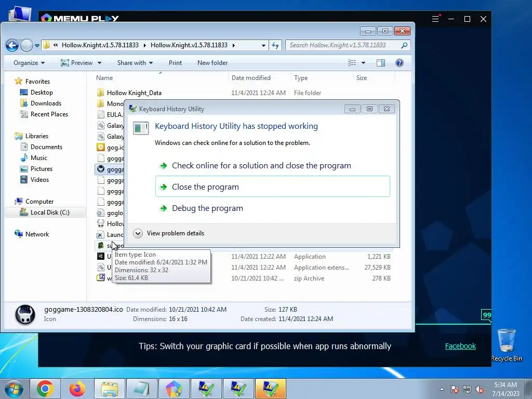The height and width of the screenshot is (399, 532).
Task: Click the Facebook link in MEmu
Action: 460,346
